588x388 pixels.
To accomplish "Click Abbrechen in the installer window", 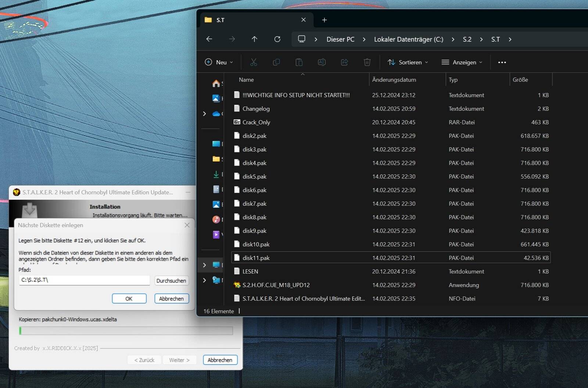I will point(220,360).
